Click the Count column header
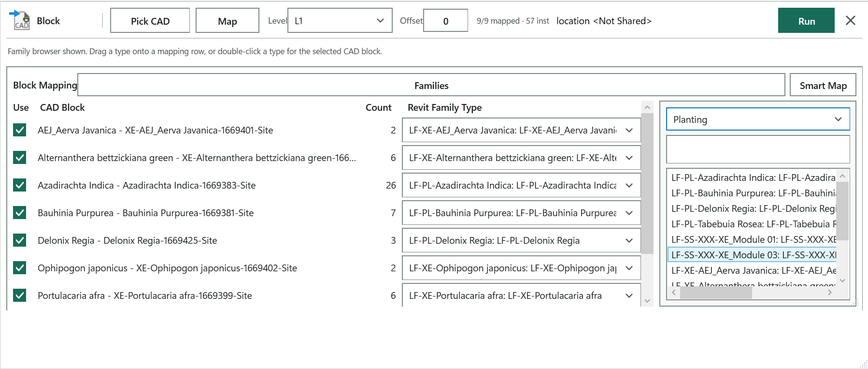 pos(378,107)
